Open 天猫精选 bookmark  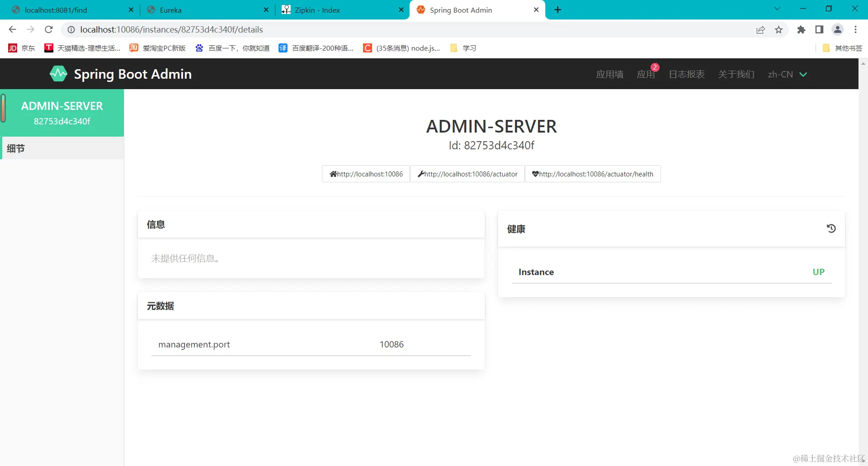click(x=83, y=48)
